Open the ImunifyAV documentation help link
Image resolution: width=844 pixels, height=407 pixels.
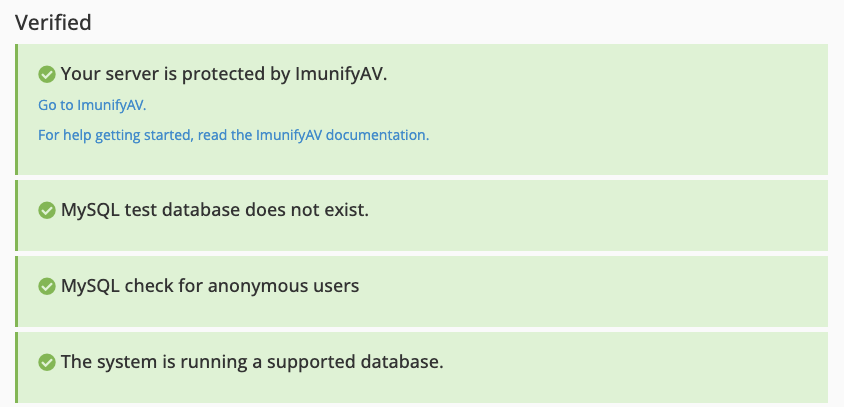pyautogui.click(x=233, y=134)
